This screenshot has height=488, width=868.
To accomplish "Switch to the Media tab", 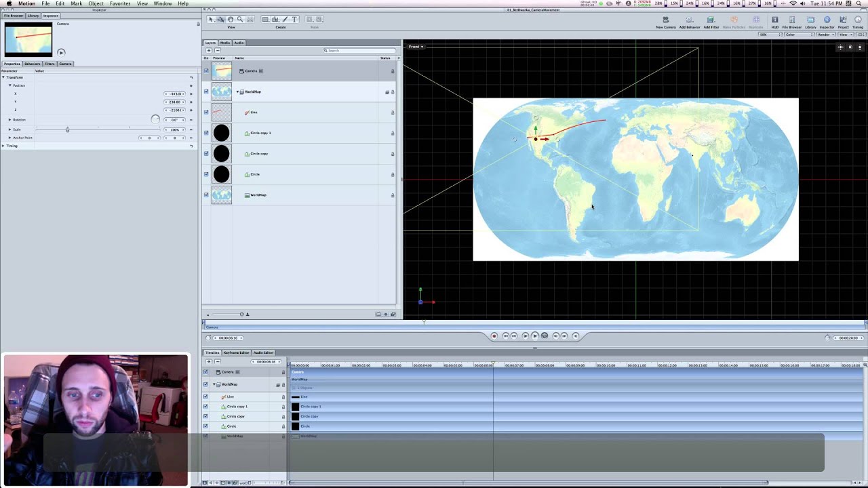I will click(x=225, y=43).
